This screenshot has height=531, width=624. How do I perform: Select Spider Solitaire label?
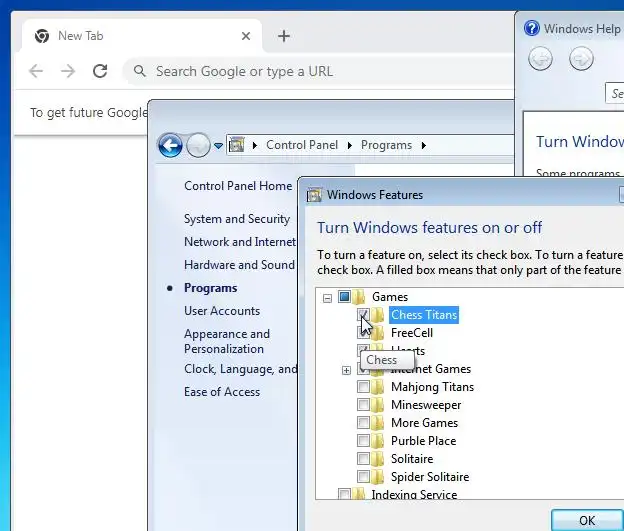click(430, 477)
